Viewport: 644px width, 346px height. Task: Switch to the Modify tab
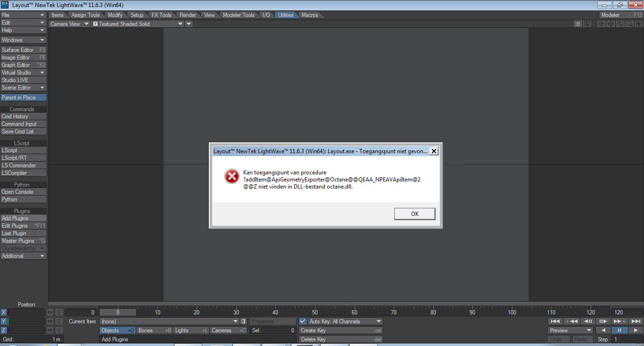(x=115, y=15)
